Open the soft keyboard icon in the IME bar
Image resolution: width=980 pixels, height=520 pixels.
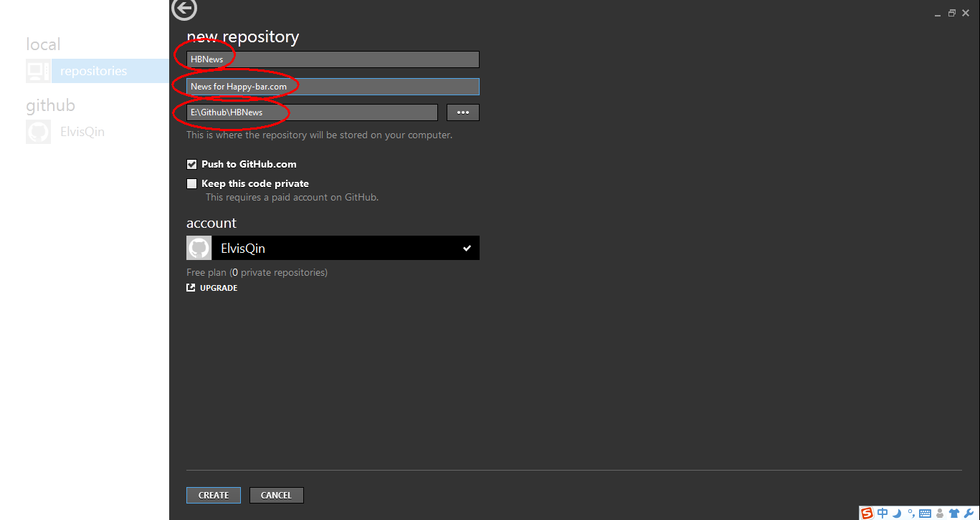925,514
